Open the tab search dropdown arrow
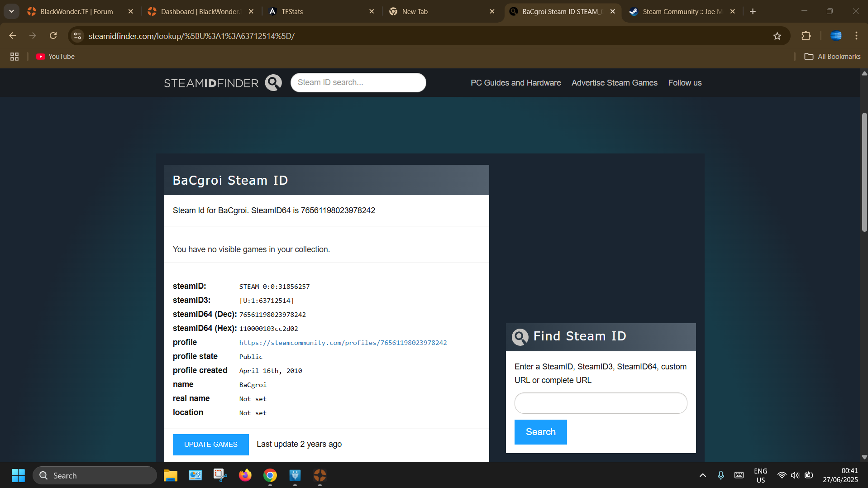Screen dimensions: 868x488 [11, 11]
